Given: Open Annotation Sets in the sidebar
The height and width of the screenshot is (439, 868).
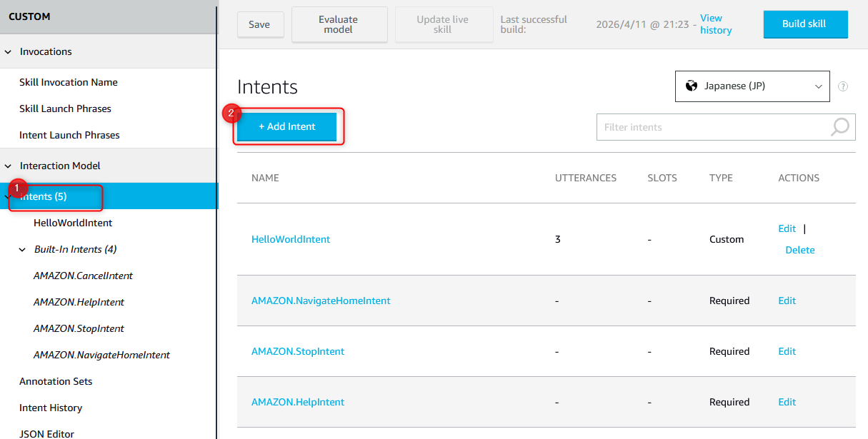Looking at the screenshot, I should click(56, 382).
